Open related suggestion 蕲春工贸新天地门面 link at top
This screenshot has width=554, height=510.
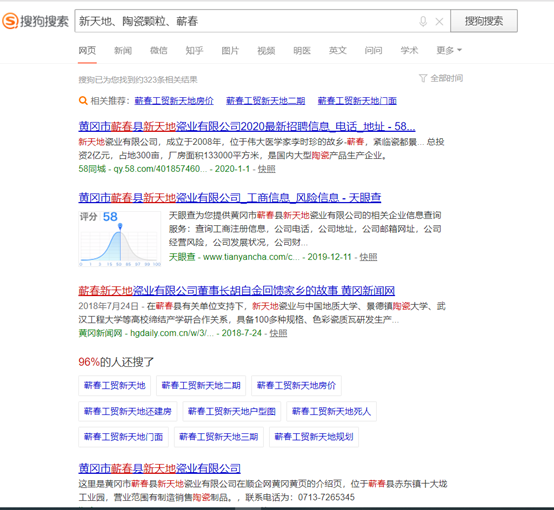357,101
